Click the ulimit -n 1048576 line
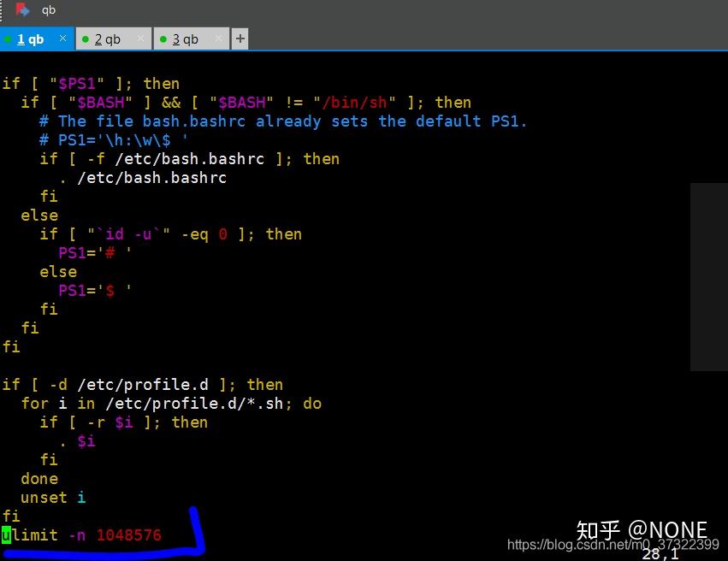The width and height of the screenshot is (728, 561). pos(82,535)
